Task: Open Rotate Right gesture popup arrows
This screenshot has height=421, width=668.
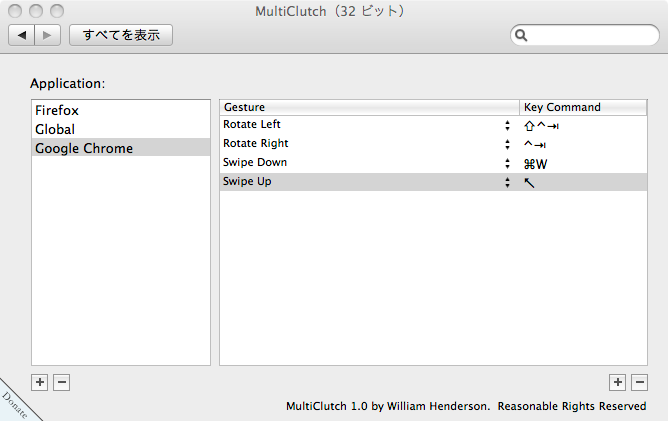Action: (507, 144)
